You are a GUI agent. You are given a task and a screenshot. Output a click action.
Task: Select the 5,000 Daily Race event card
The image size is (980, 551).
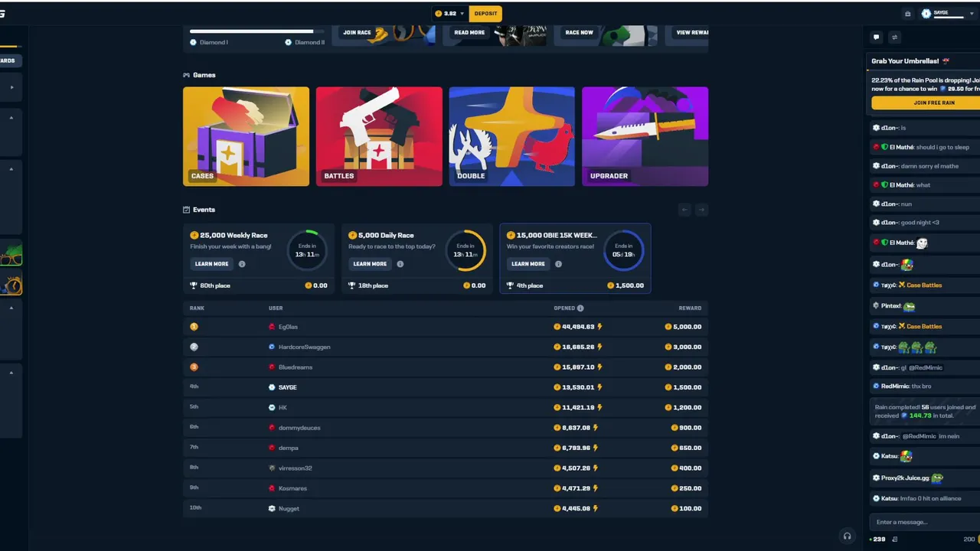coord(417,259)
